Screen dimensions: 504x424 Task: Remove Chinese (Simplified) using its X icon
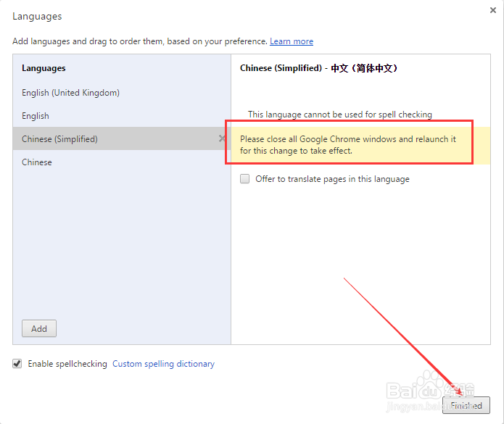[x=222, y=138]
